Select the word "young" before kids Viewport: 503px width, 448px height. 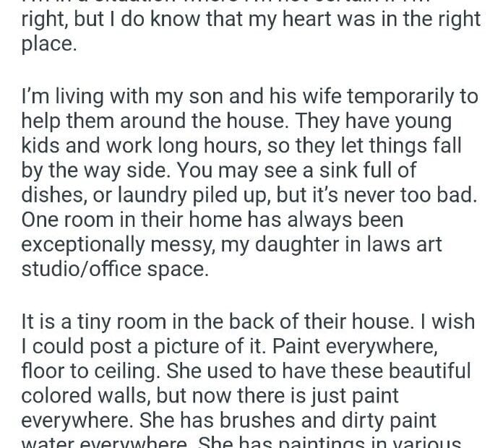pyautogui.click(x=431, y=120)
